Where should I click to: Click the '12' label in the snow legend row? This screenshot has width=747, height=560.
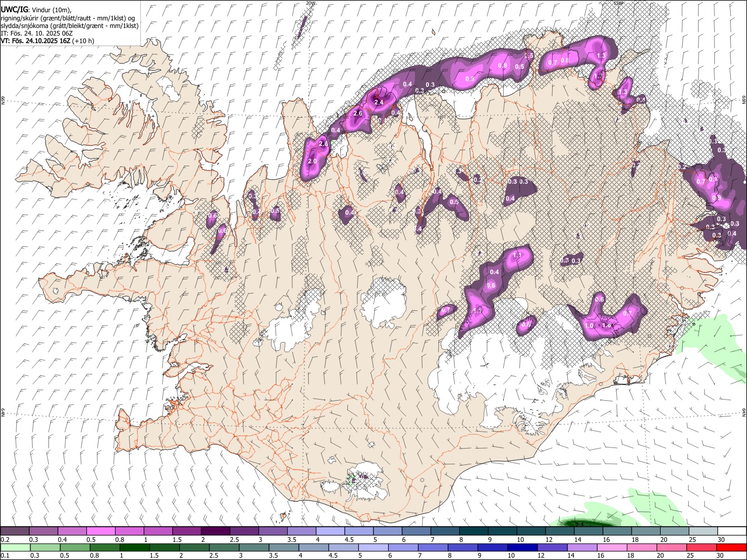click(549, 540)
